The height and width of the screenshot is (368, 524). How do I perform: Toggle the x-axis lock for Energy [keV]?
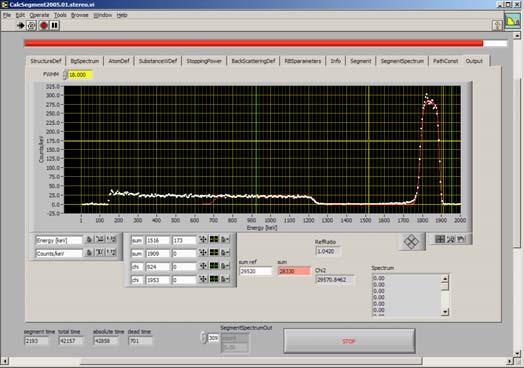coord(89,240)
